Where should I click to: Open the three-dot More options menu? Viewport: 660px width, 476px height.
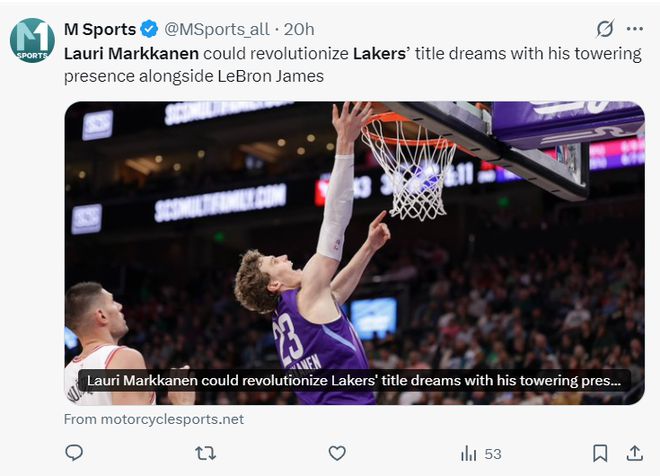pos(634,28)
